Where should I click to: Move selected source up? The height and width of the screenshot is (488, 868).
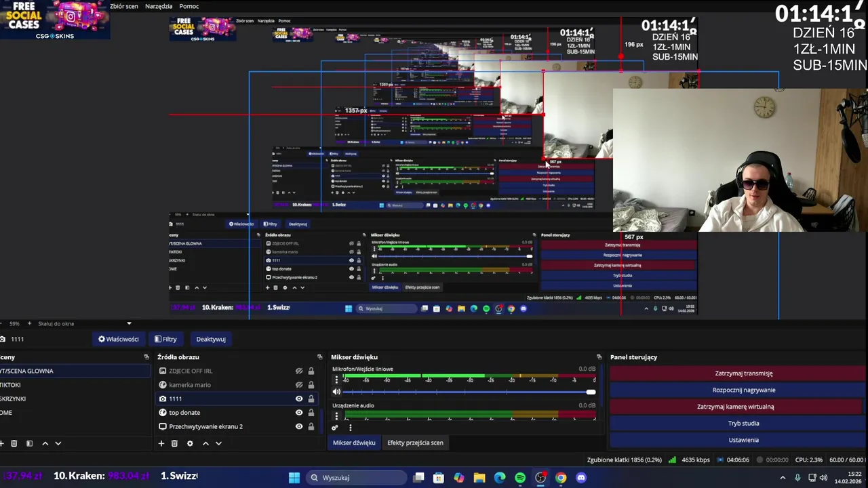[205, 443]
